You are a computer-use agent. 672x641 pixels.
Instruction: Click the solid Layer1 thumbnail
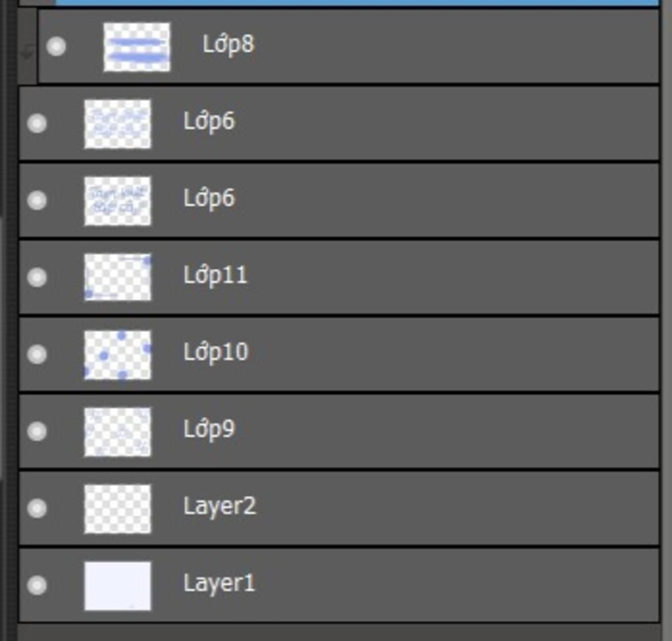click(118, 586)
